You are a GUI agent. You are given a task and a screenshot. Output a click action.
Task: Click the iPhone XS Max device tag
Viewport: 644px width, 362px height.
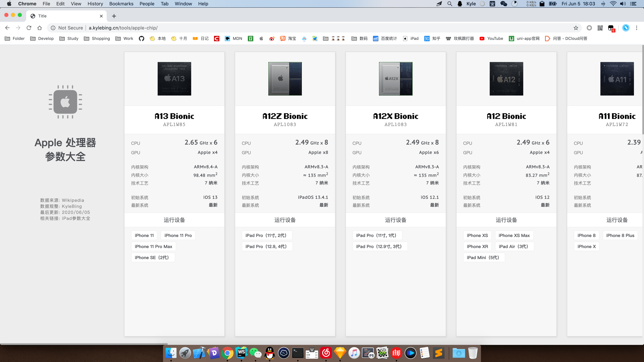coord(514,235)
